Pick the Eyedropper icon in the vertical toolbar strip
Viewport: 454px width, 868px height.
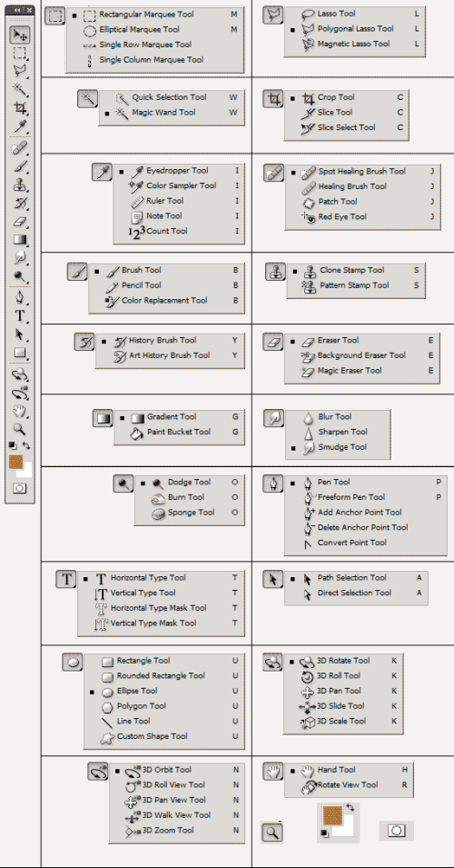pos(20,125)
